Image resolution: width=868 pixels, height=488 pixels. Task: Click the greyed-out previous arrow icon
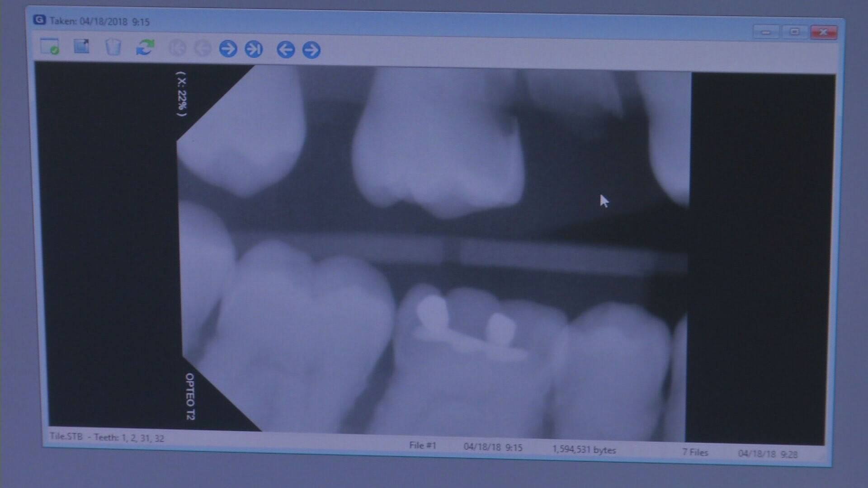coord(203,48)
